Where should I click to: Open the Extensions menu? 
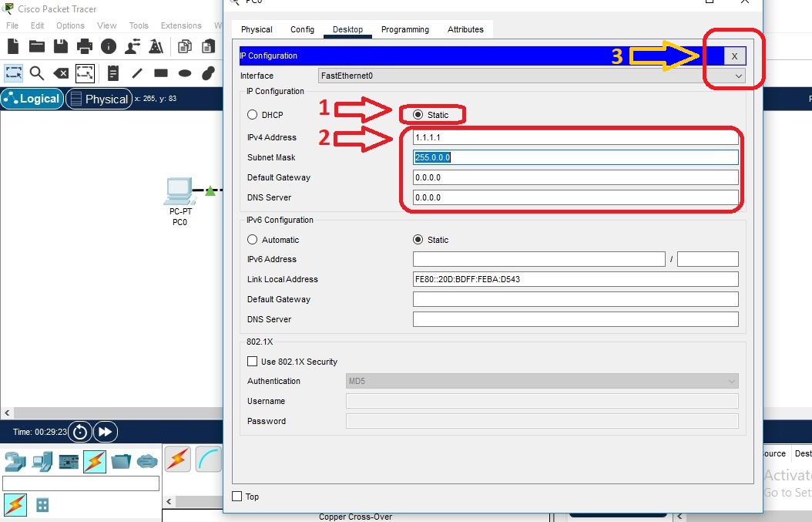point(180,25)
